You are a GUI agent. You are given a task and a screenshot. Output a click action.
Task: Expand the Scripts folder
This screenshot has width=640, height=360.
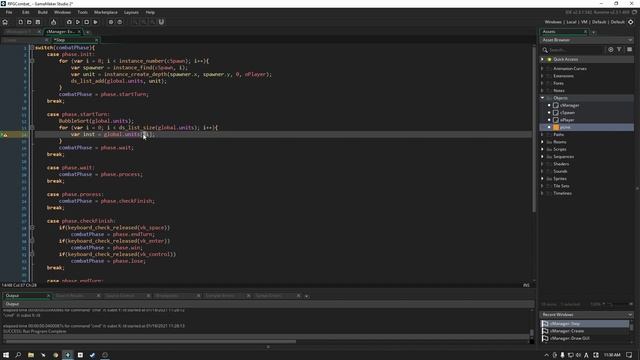[x=542, y=149]
